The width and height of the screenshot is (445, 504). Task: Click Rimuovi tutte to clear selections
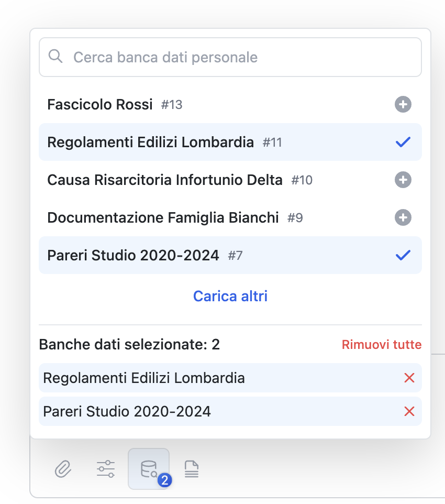tap(381, 345)
